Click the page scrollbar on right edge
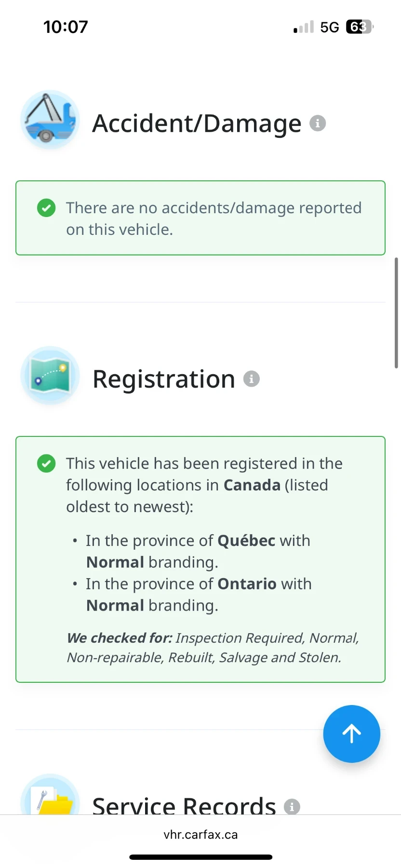The width and height of the screenshot is (401, 868). 396,313
